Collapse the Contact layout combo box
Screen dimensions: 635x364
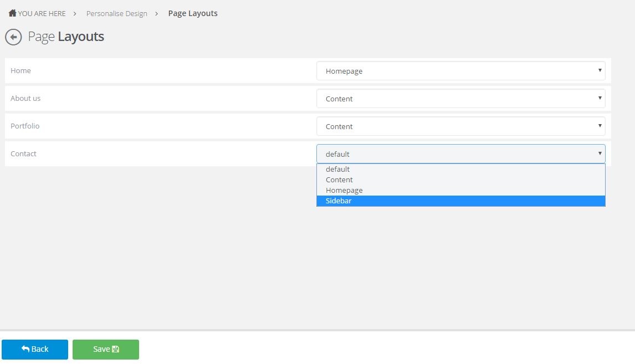pyautogui.click(x=460, y=154)
